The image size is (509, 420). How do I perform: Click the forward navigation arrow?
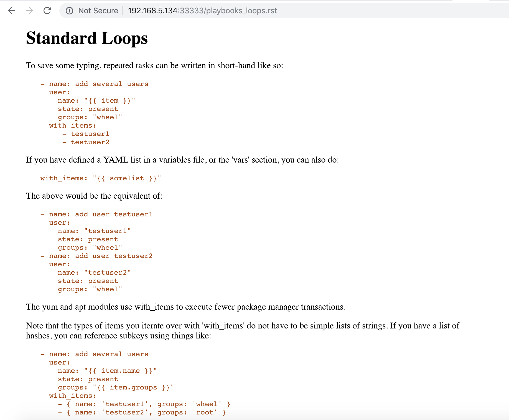point(29,11)
